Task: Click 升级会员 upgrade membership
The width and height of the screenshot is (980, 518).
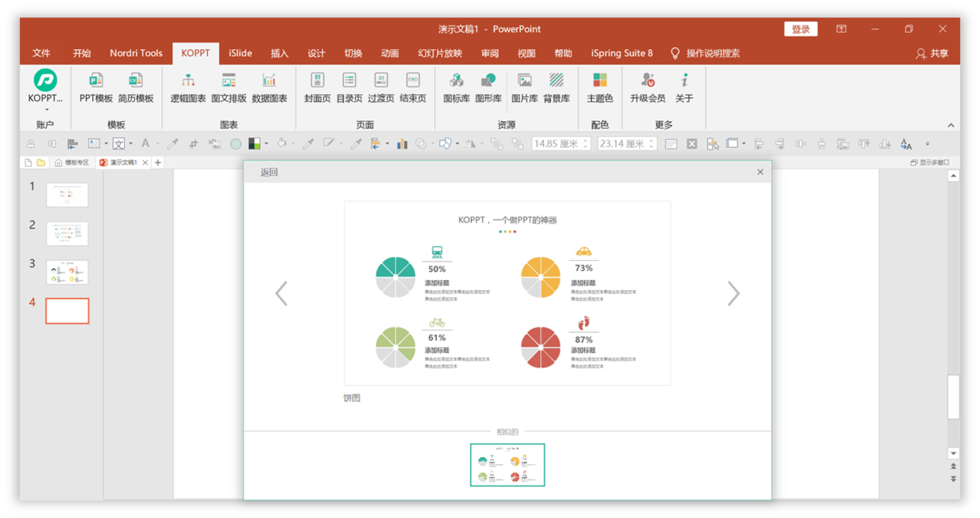Action: tap(647, 87)
